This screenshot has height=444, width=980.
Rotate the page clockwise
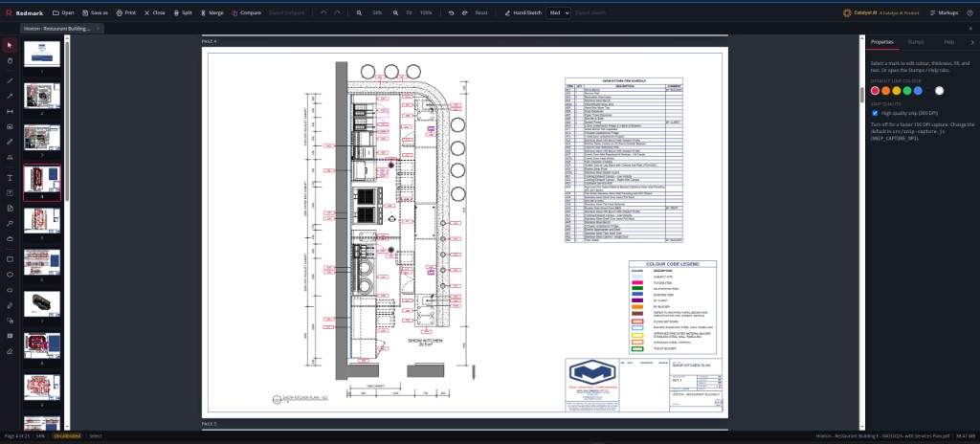(465, 12)
